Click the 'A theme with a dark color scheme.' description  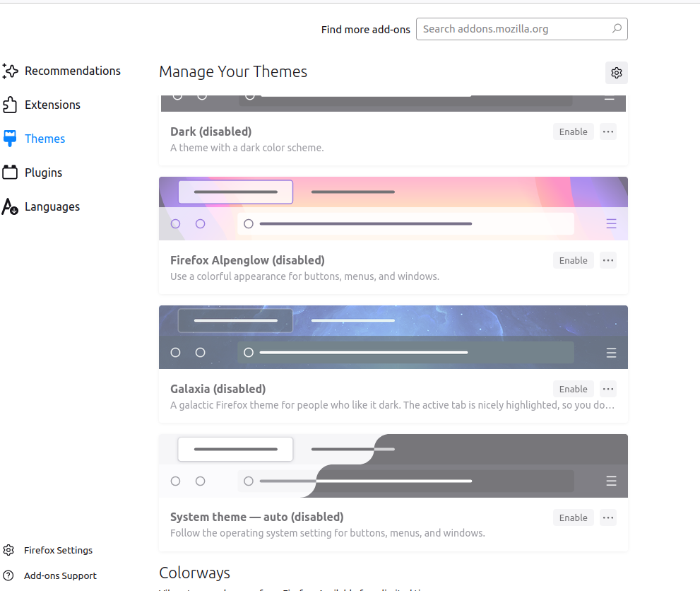coord(247,148)
